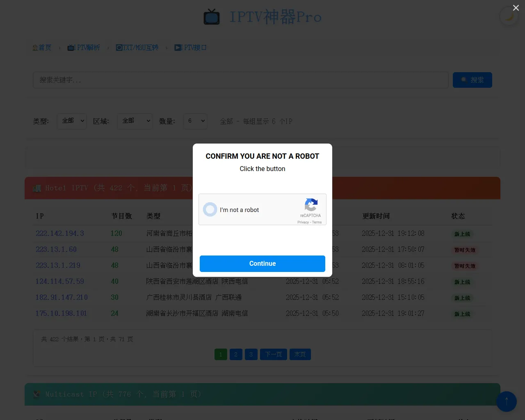Click 广西桂林市灵川县酒店 广西联通 cell
Viewport: 525px width, 420px height.
coord(194,297)
